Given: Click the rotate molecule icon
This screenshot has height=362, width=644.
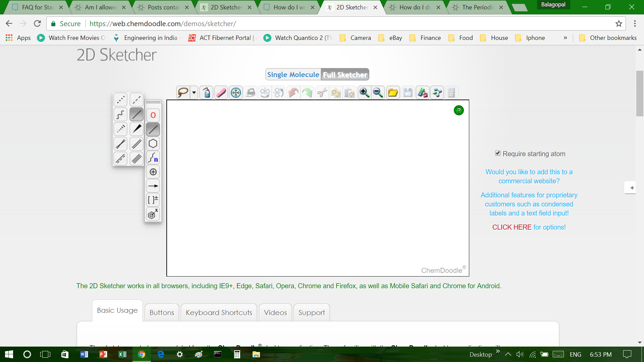Looking at the screenshot, I should [x=279, y=93].
